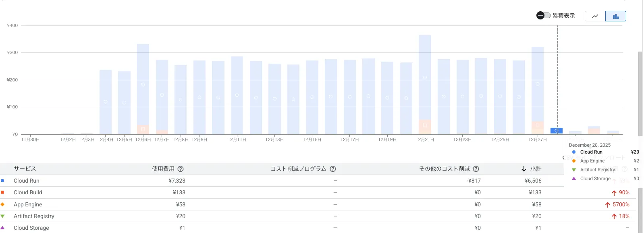Select the Cloud Run service row
This screenshot has height=233, width=644.
point(318,181)
